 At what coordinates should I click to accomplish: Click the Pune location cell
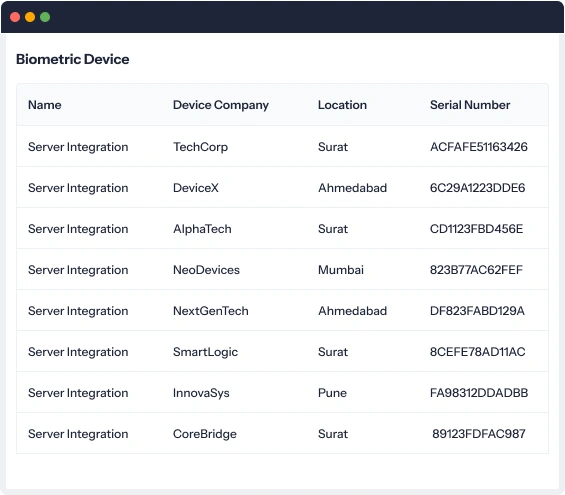point(332,393)
